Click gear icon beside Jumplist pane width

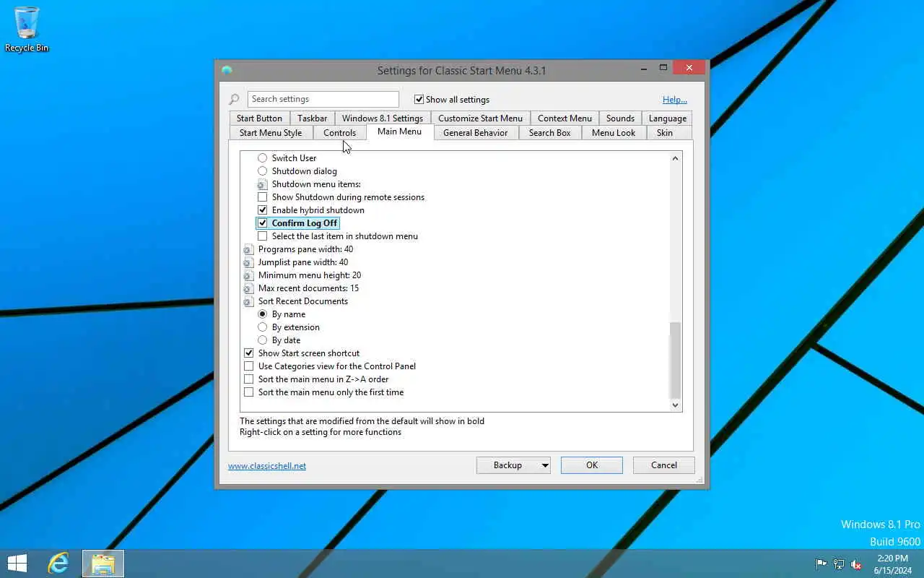(x=248, y=262)
